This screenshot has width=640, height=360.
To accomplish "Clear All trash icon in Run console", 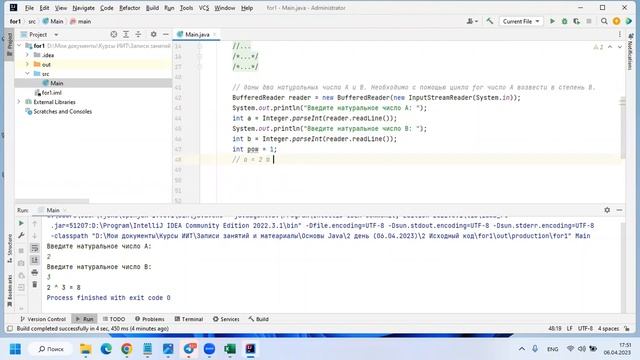I will tap(35, 284).
